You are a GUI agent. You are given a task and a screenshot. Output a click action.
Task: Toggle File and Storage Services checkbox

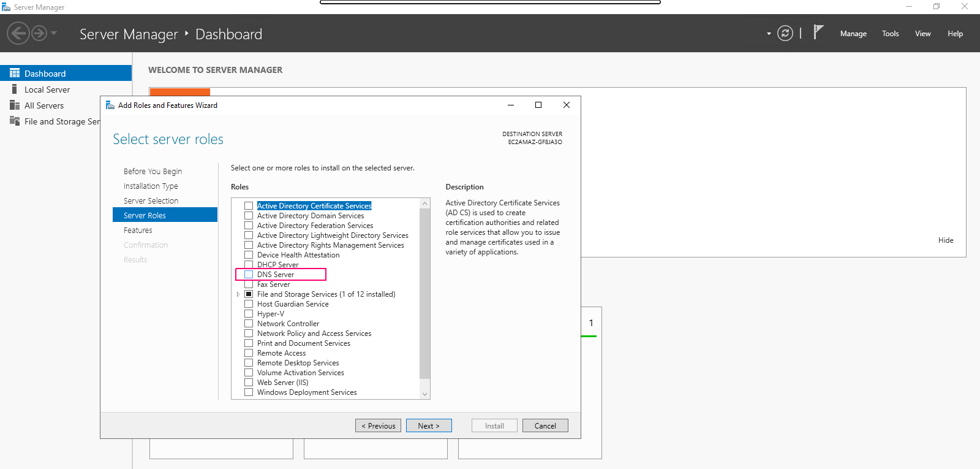tap(249, 294)
